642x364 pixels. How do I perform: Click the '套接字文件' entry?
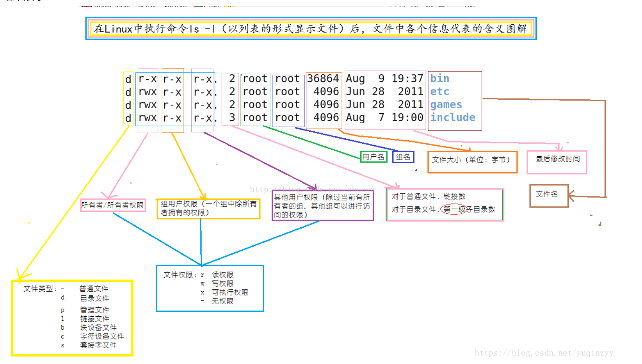[98, 345]
